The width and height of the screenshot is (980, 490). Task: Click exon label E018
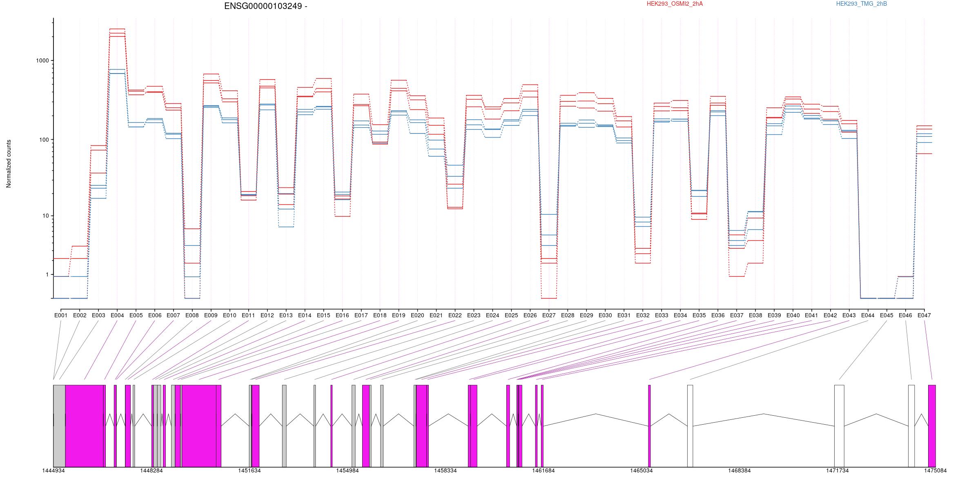coord(380,315)
